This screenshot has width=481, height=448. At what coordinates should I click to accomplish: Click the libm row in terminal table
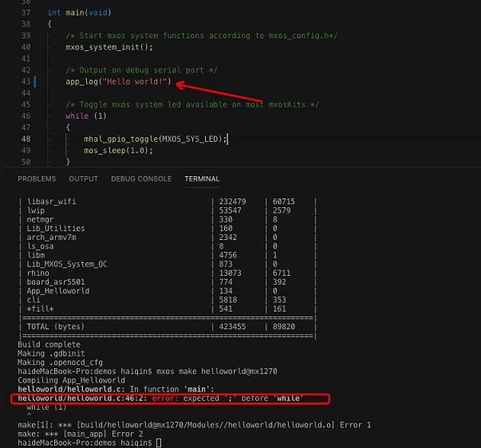click(x=168, y=255)
